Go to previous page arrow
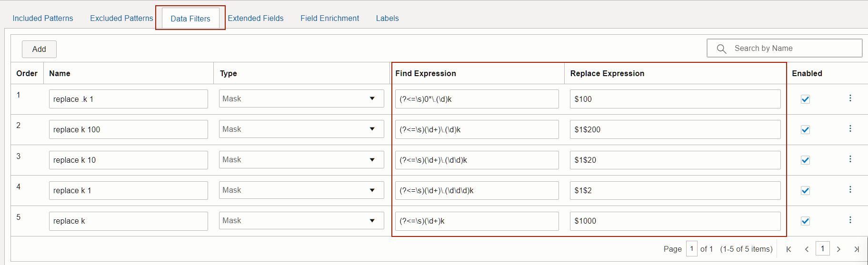The width and height of the screenshot is (868, 265). point(807,249)
